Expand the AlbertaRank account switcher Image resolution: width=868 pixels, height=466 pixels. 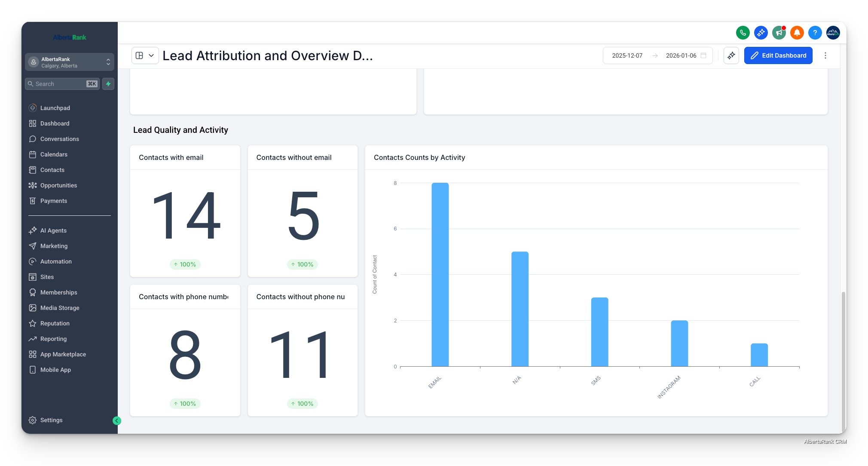[70, 62]
